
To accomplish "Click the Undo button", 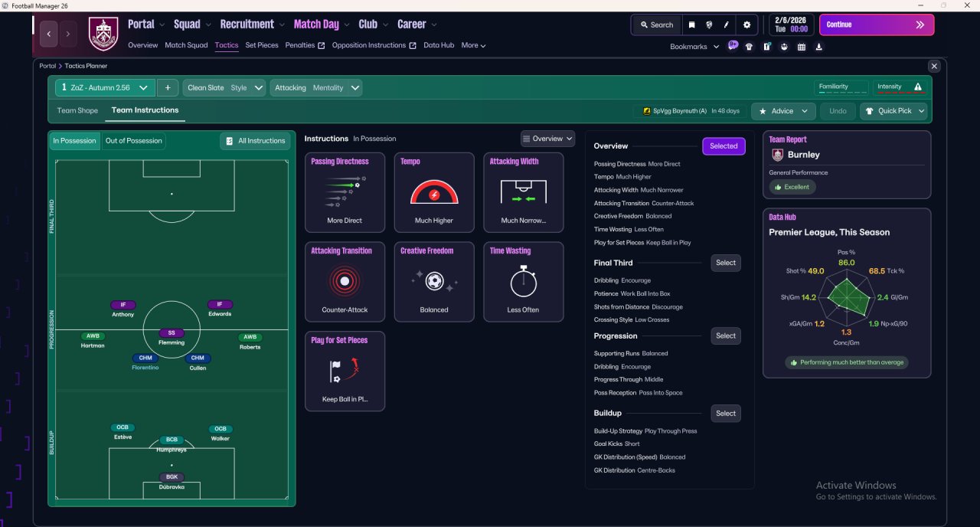I will tap(838, 111).
